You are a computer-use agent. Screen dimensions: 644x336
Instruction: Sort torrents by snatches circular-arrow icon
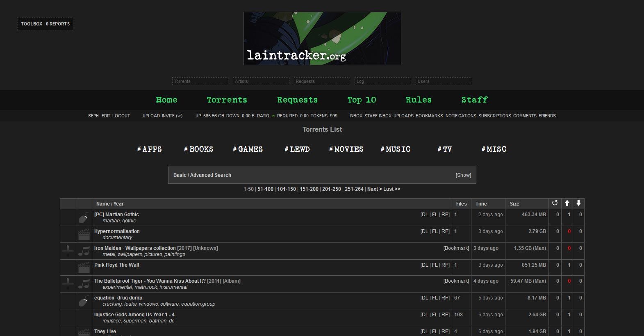pos(555,203)
